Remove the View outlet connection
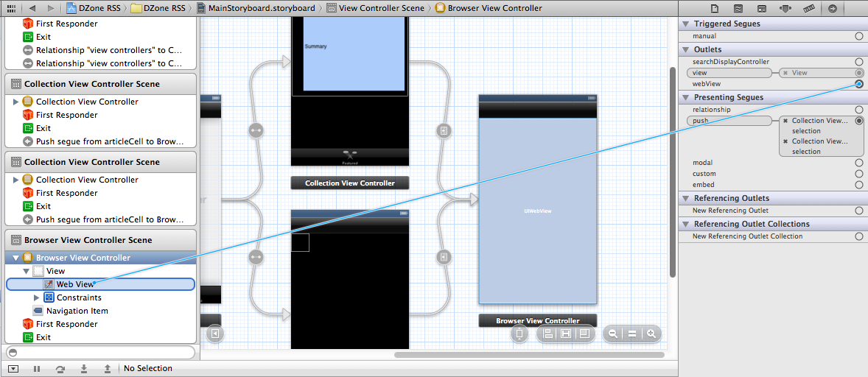 [785, 73]
